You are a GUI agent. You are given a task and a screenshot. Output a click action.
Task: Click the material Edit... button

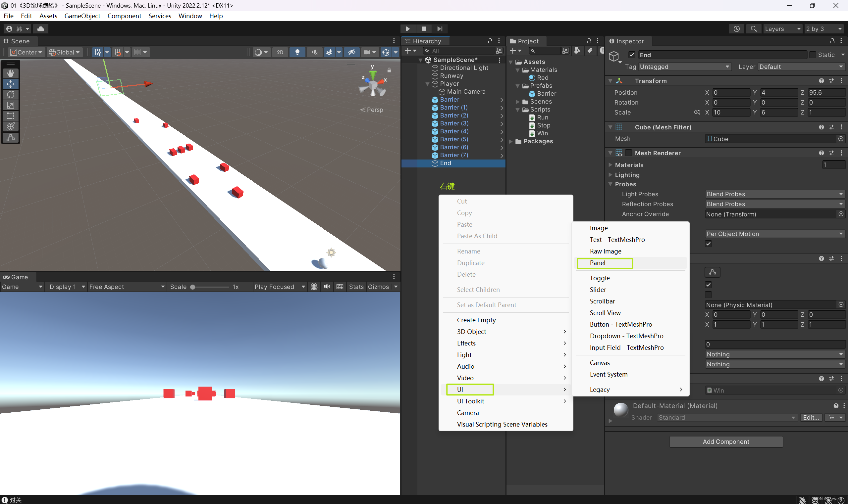pyautogui.click(x=811, y=417)
